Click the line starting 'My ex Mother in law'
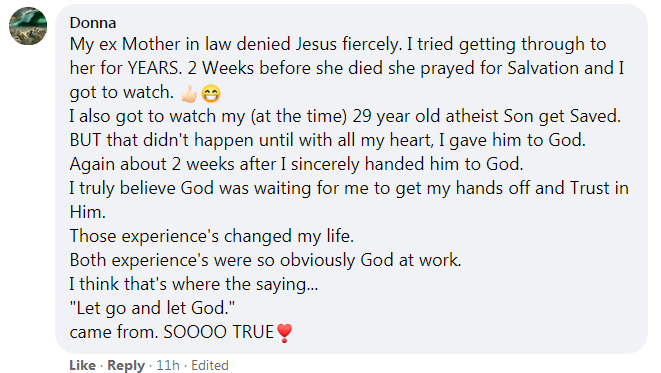 [338, 45]
